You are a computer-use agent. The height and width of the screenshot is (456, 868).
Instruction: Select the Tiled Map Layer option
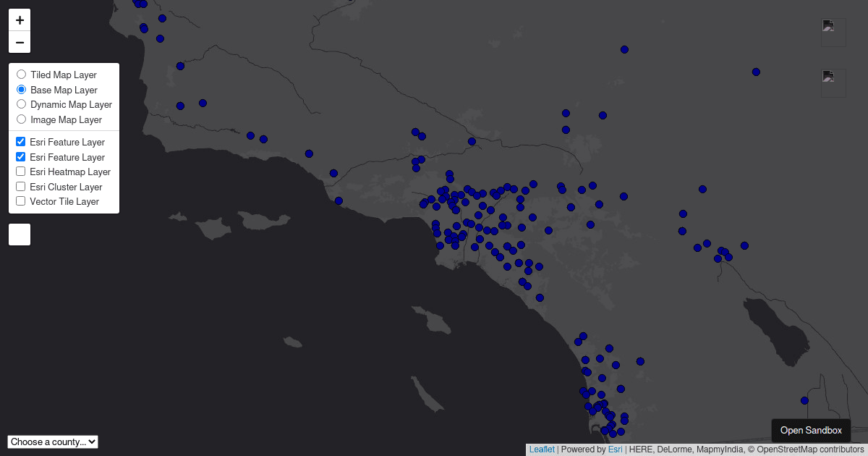click(21, 74)
